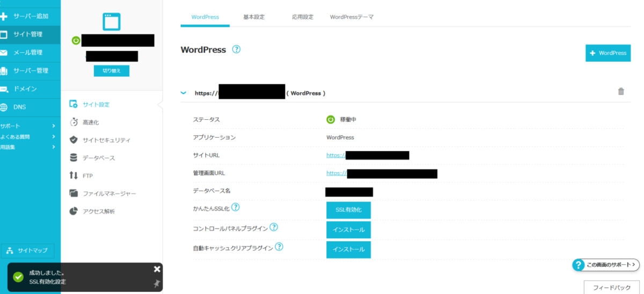Viewport: 644px width, 294px height.
Task: Expand the 用語集 sidebar entry
Action: (28, 146)
